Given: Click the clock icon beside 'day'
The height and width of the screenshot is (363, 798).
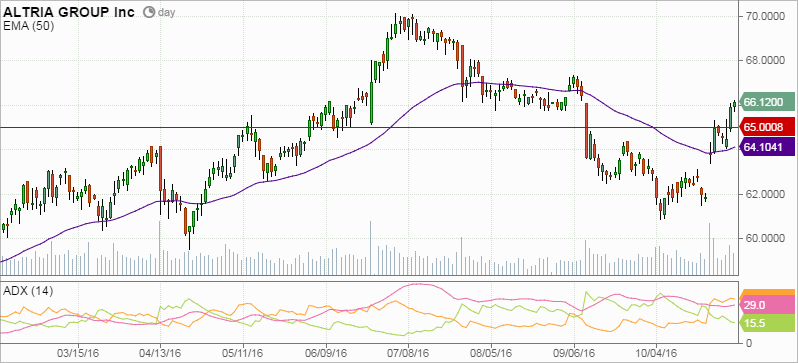Looking at the screenshot, I should pos(149,12).
